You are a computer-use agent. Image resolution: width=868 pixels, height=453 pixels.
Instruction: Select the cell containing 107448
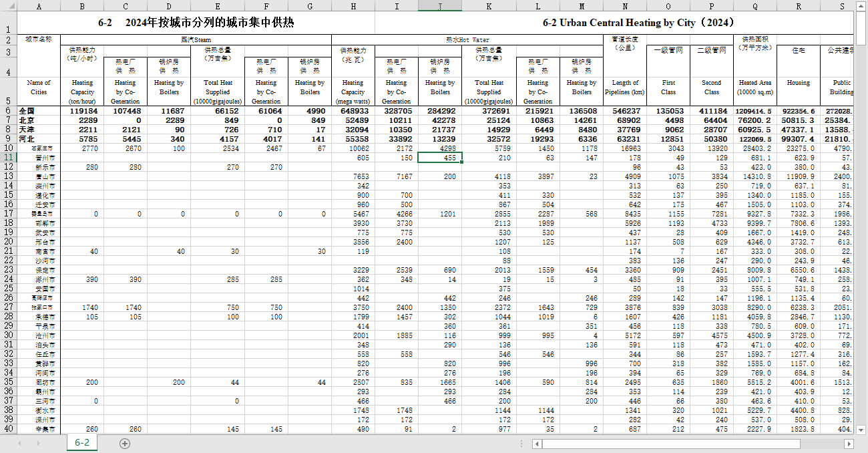pos(126,111)
